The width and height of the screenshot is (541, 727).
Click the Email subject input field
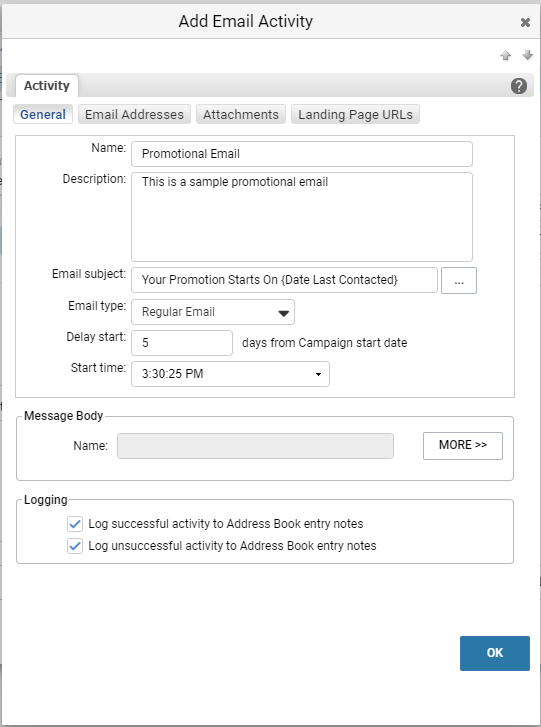[x=284, y=280]
